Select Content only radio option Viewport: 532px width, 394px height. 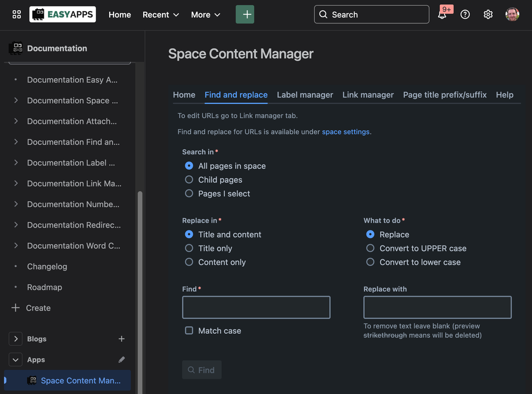(189, 262)
